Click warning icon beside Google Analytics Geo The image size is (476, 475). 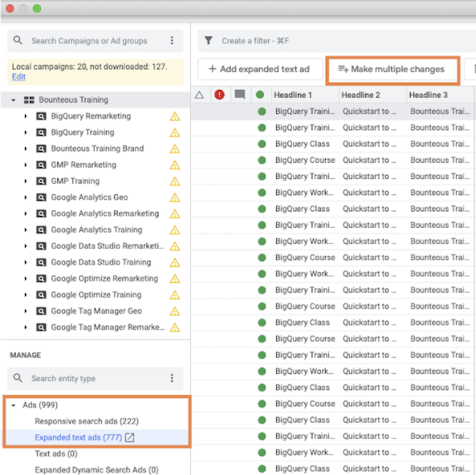click(175, 197)
